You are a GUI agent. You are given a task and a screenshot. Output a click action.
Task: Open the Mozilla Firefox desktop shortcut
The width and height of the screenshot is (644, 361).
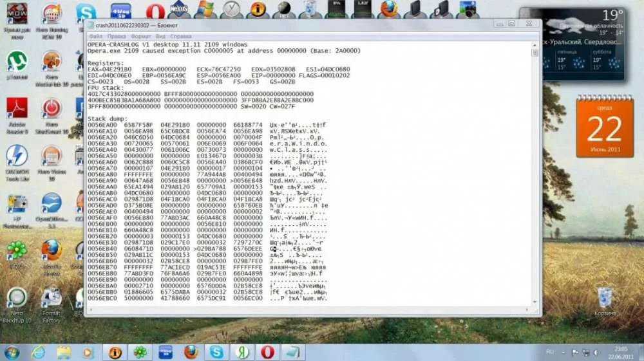(52, 257)
